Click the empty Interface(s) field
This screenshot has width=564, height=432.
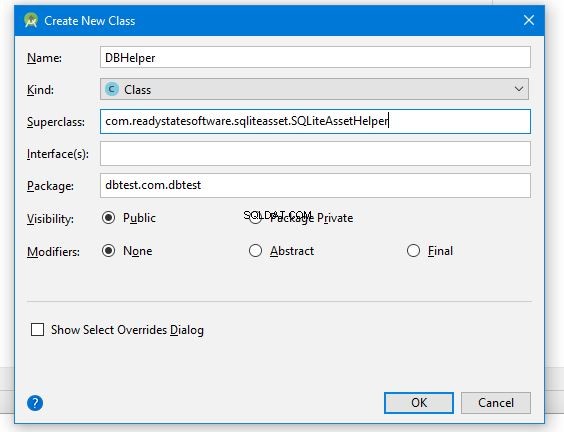pos(315,154)
